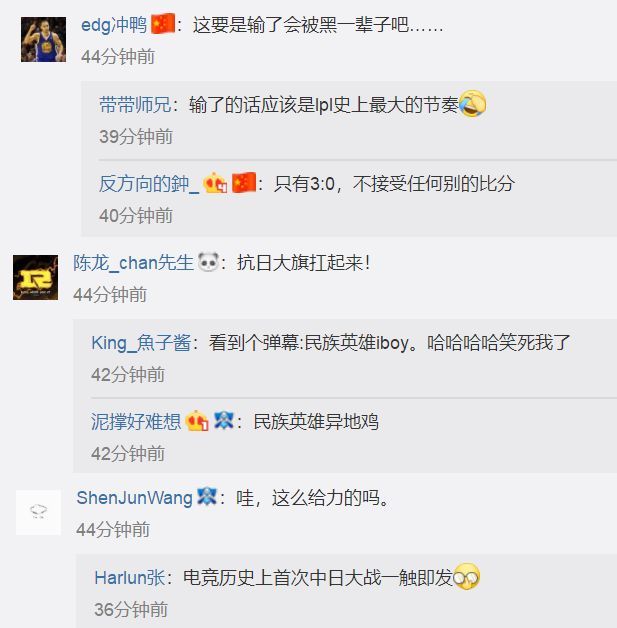Open 反方向的鈡_ username link
This screenshot has height=628, width=617.
click(149, 184)
